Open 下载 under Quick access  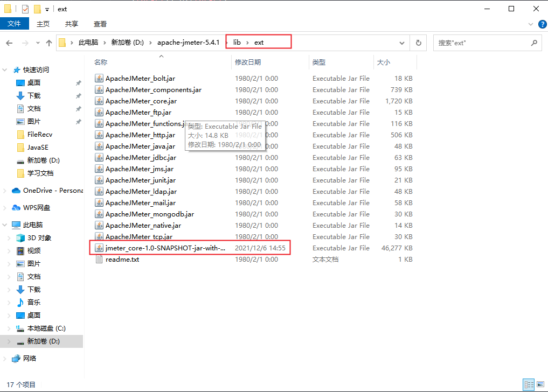coord(33,96)
